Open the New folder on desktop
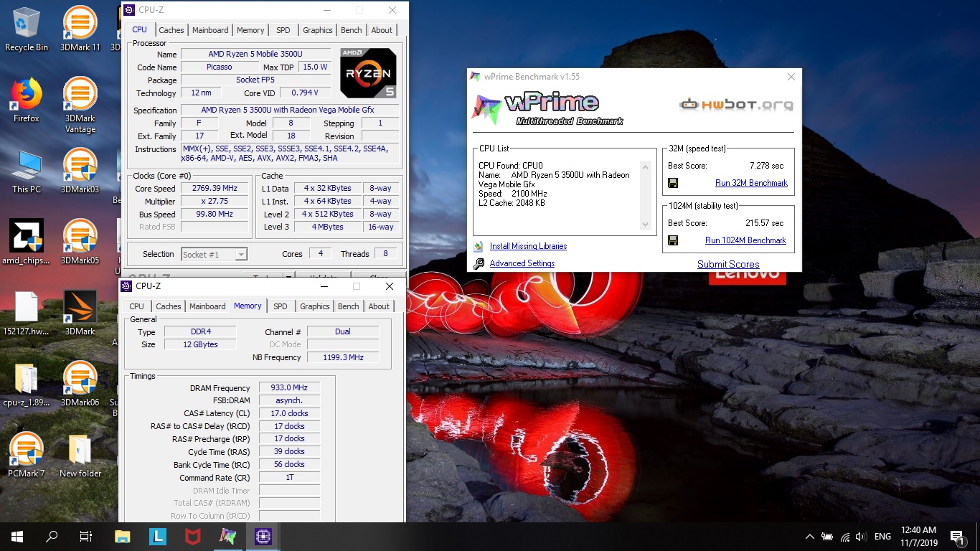 tap(80, 455)
